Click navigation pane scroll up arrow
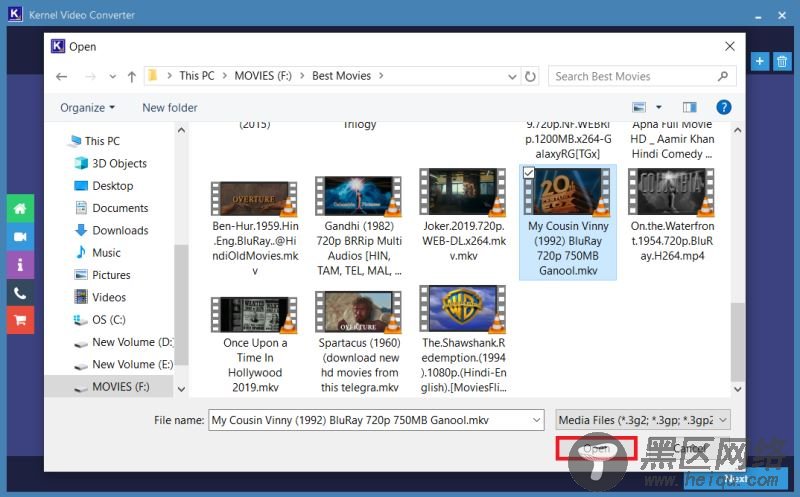 (181, 130)
